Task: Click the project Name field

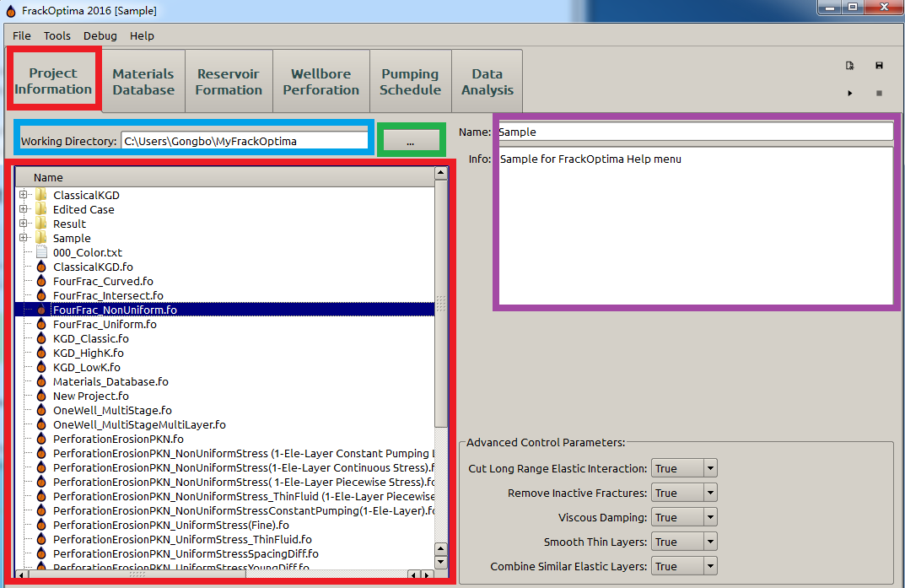Action: 696,132
